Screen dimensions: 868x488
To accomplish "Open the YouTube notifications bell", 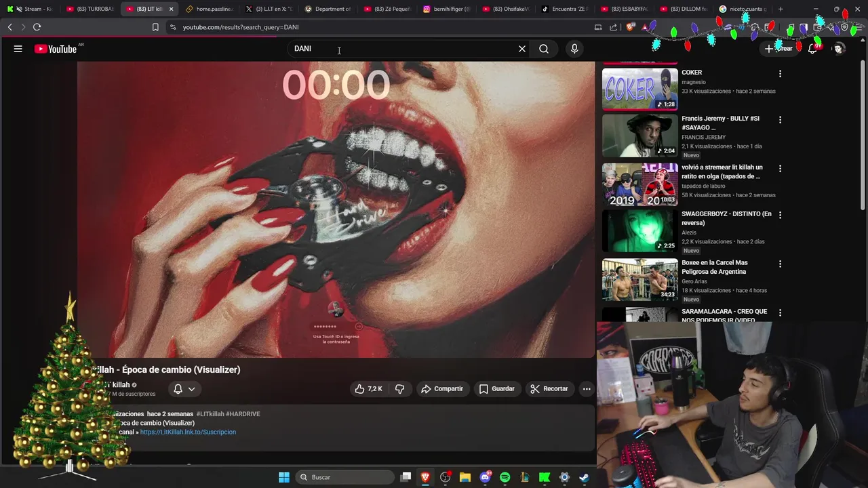I will coord(812,49).
